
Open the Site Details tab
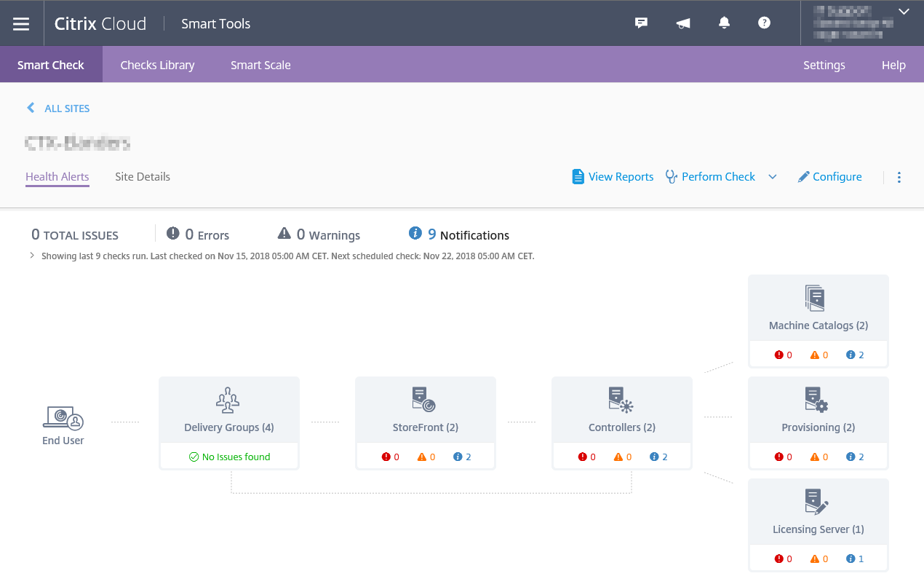[143, 177]
